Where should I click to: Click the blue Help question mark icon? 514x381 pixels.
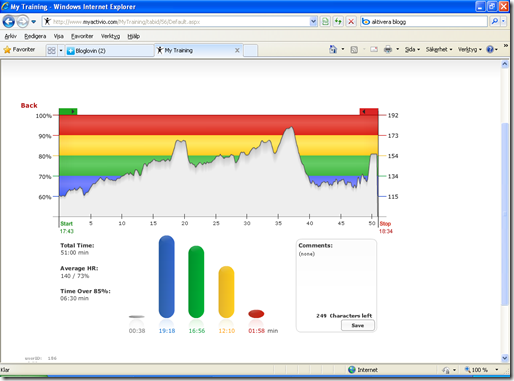pyautogui.click(x=490, y=50)
